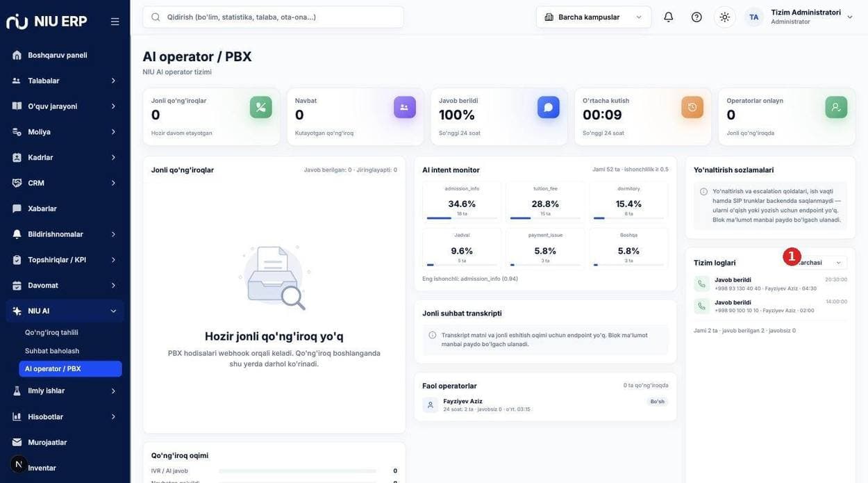The height and width of the screenshot is (483, 868).
Task: Click the user icon beside Fayziyev Aziz operator
Action: tap(431, 404)
